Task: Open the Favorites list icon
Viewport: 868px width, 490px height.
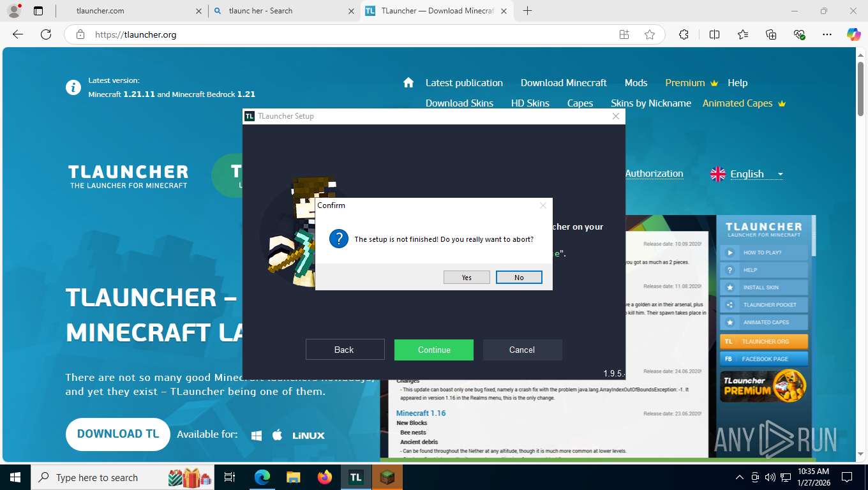Action: click(x=743, y=34)
